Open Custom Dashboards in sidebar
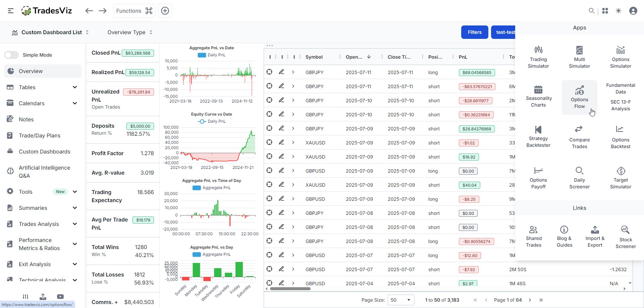Image resolution: width=644 pixels, height=308 pixels. pos(43,151)
